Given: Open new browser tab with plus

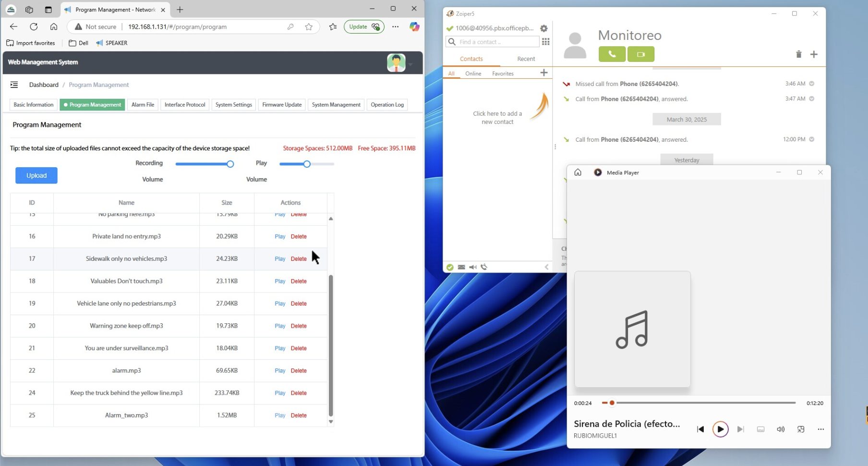Looking at the screenshot, I should 180,10.
